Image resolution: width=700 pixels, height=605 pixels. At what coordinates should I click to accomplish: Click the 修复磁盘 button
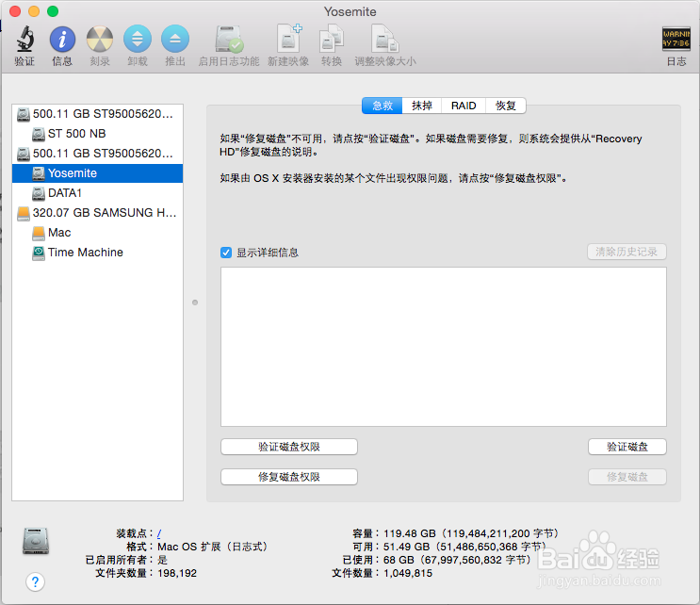coord(627,477)
